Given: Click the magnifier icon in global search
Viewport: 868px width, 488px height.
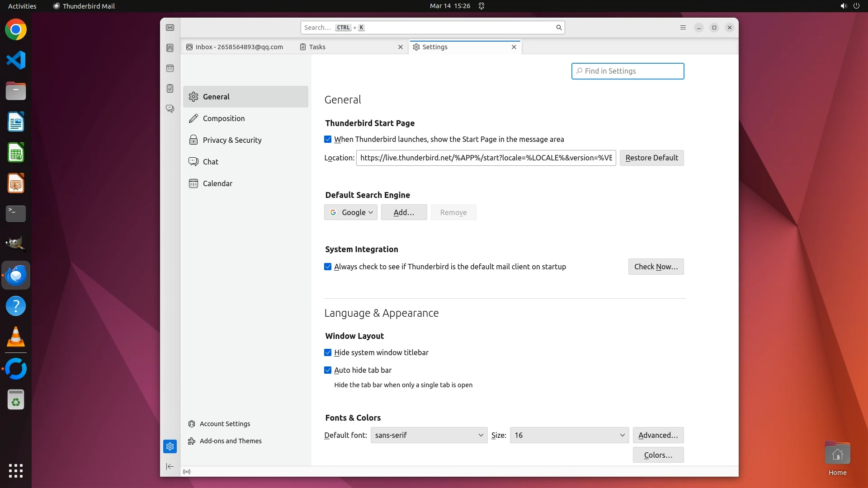Looking at the screenshot, I should [x=559, y=28].
